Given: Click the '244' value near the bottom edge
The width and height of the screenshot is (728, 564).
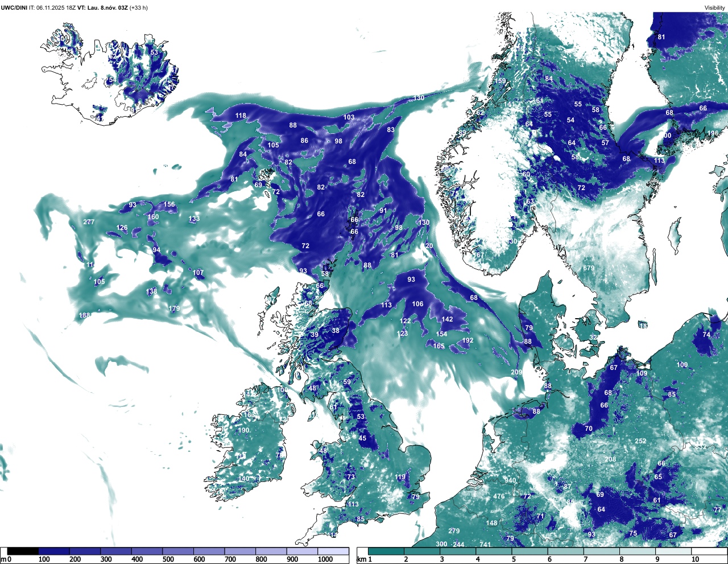Looking at the screenshot, I should [x=458, y=545].
